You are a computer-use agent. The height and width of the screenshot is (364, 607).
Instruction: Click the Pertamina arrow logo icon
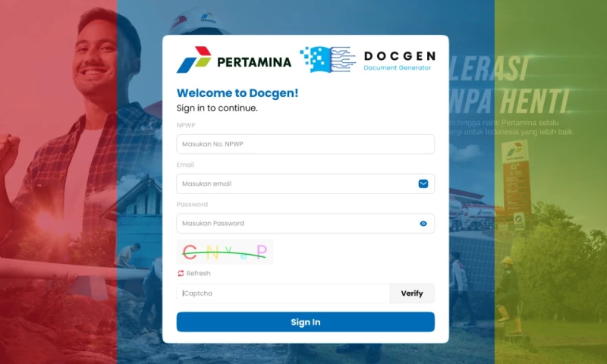pos(194,60)
